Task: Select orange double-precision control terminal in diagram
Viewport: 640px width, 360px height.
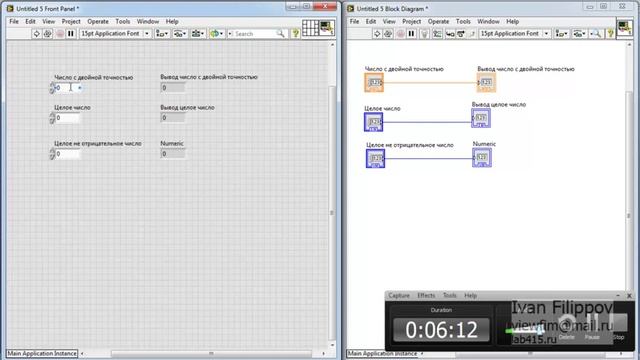Action: coord(374,83)
